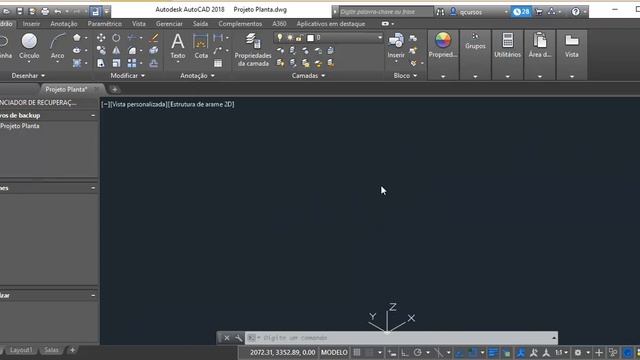The image size is (640, 360).
Task: Expand the Modificar panel
Action: pyautogui.click(x=127, y=76)
